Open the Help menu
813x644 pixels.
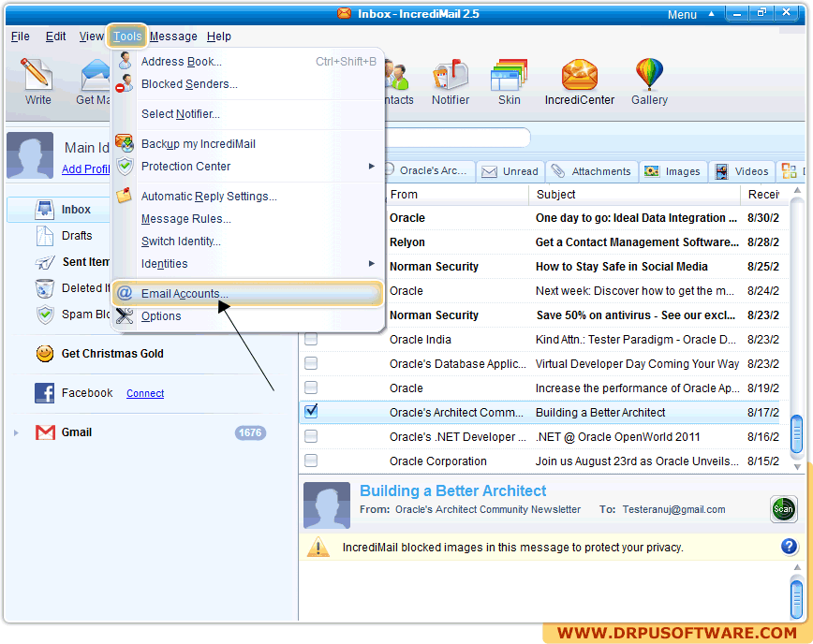point(219,37)
